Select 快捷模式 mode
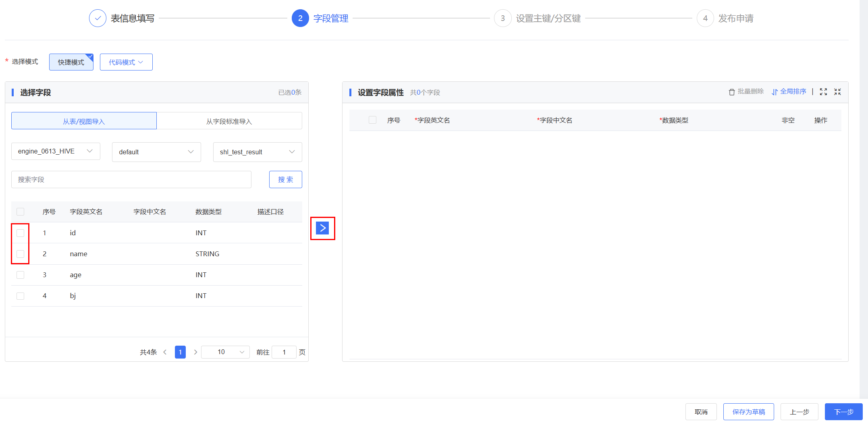Image resolution: width=868 pixels, height=423 pixels. click(71, 62)
